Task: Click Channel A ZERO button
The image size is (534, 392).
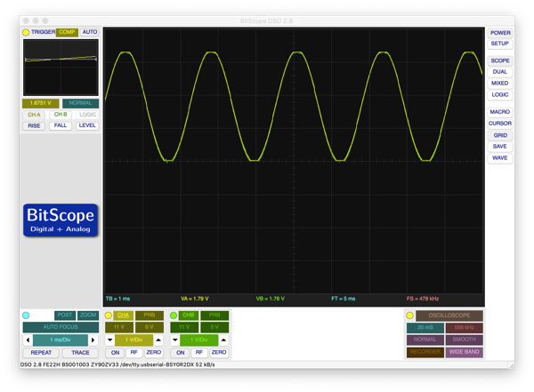Action: (x=154, y=353)
